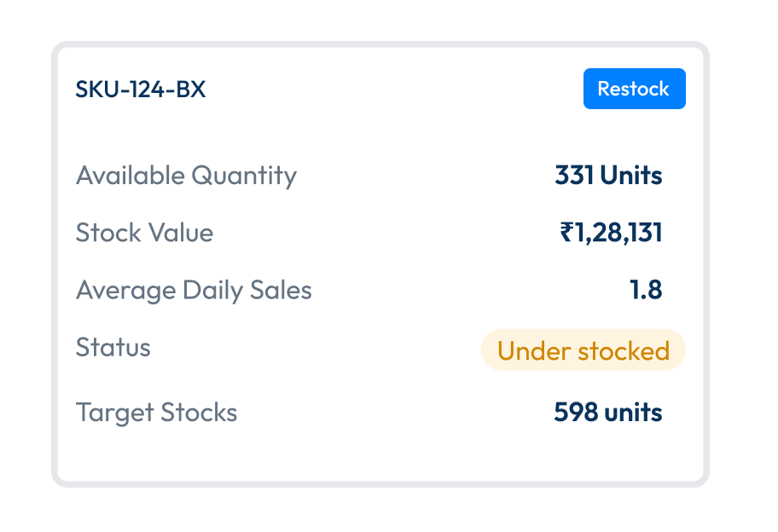Click the blue Restock button
778x532 pixels.
(x=634, y=89)
